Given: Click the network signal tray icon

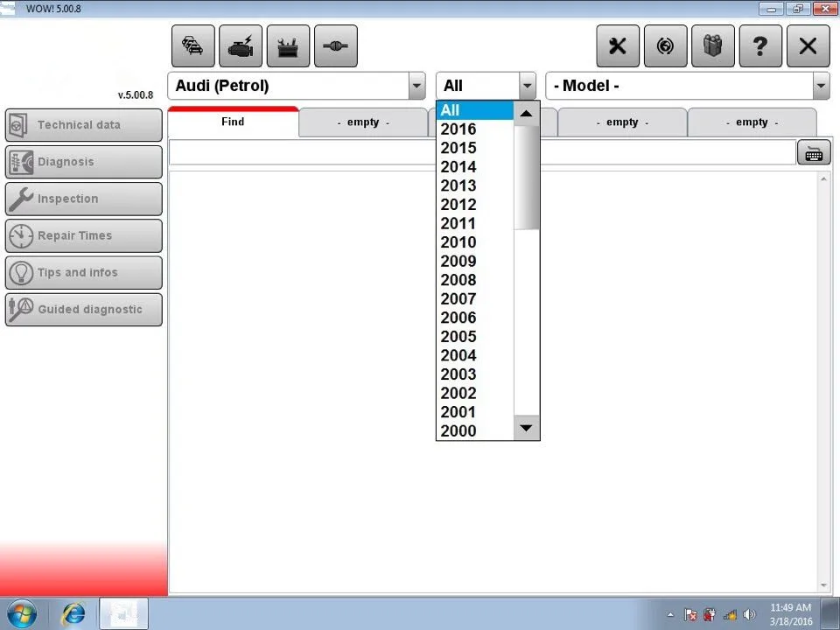Looking at the screenshot, I should coord(730,615).
